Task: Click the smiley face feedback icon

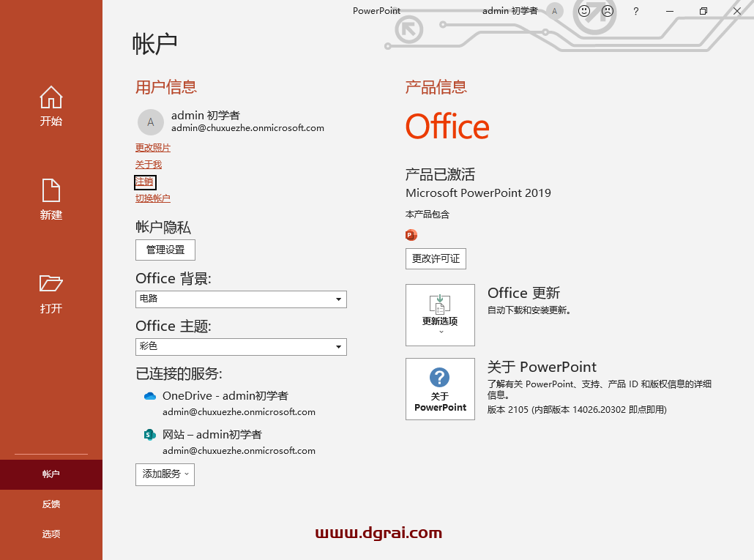Action: 583,11
